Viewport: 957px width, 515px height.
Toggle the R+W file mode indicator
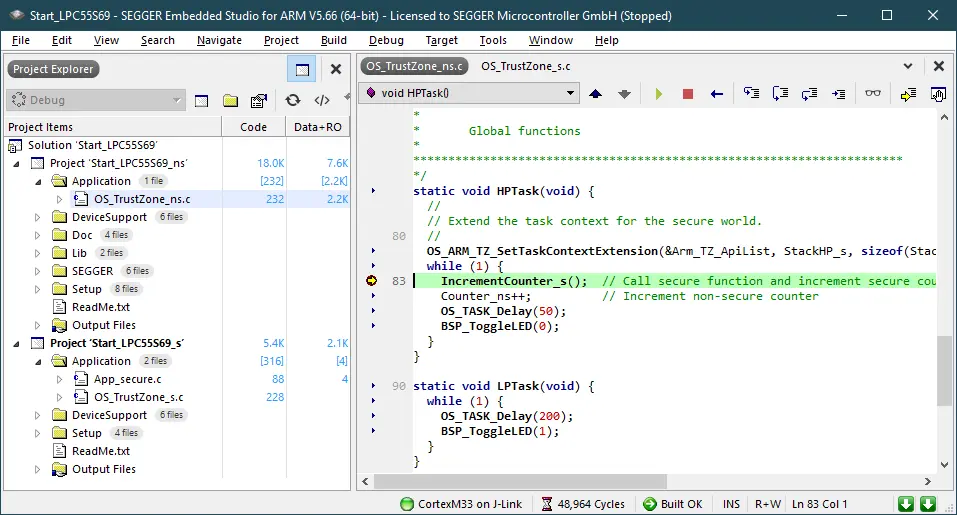[768, 504]
